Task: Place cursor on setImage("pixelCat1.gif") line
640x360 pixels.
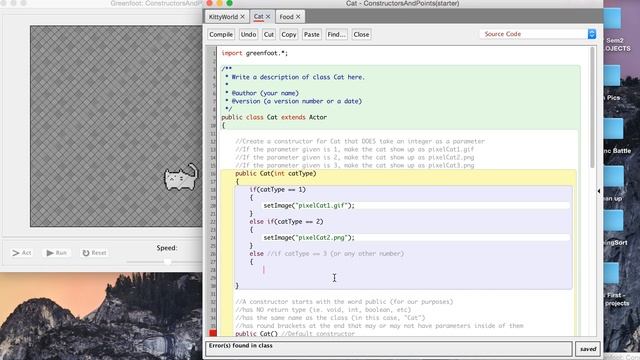Action: click(x=309, y=205)
